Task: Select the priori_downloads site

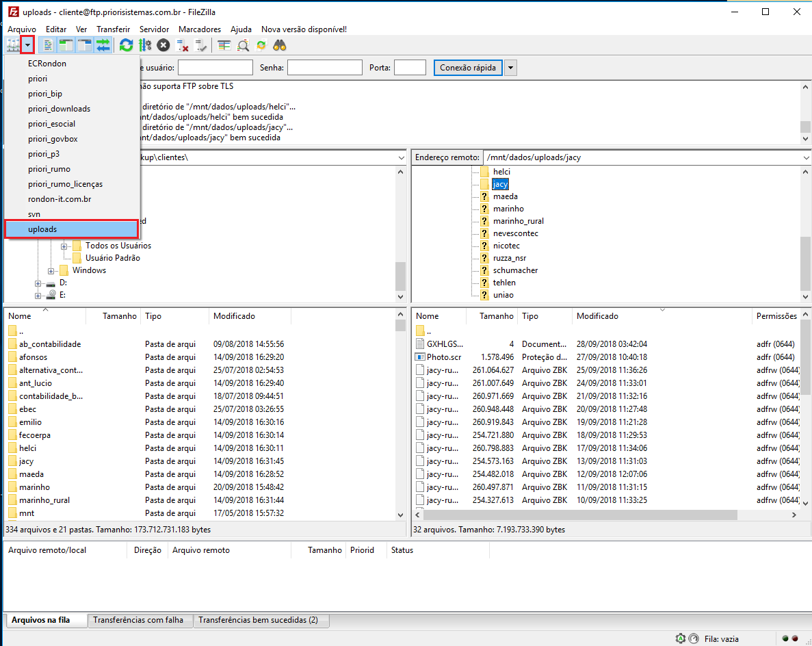Action: [x=71, y=109]
